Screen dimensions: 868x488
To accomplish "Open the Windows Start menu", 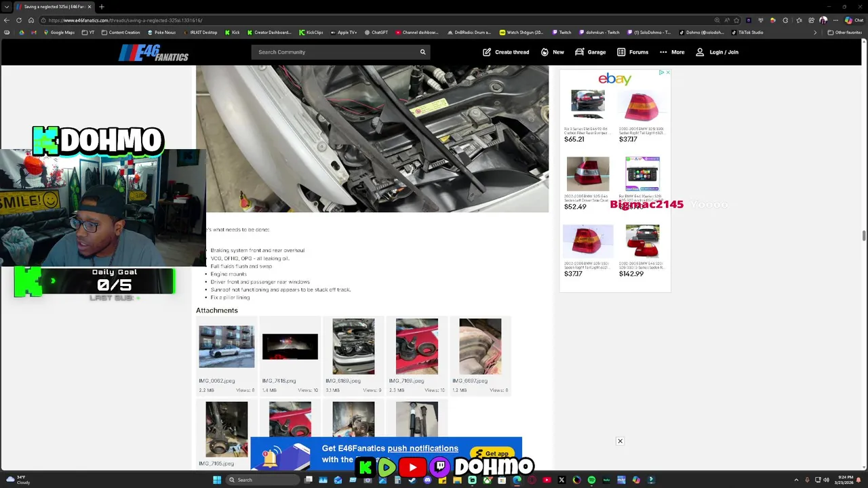I will click(x=217, y=480).
